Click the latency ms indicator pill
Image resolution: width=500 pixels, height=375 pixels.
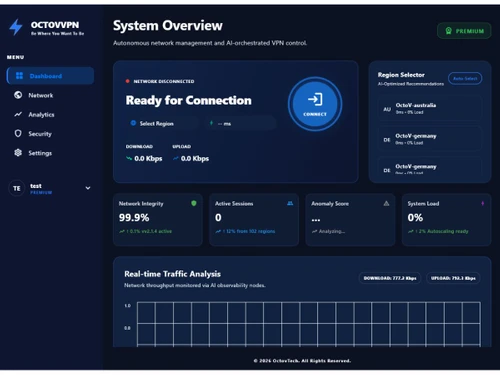[x=240, y=124]
